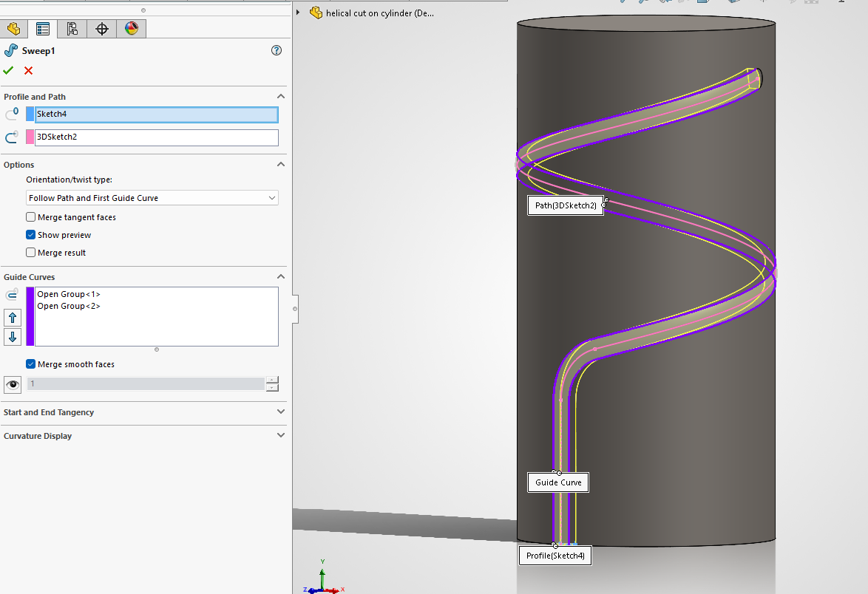Open the FeatureManager Design Tree tab
This screenshot has height=594, width=868.
point(13,29)
